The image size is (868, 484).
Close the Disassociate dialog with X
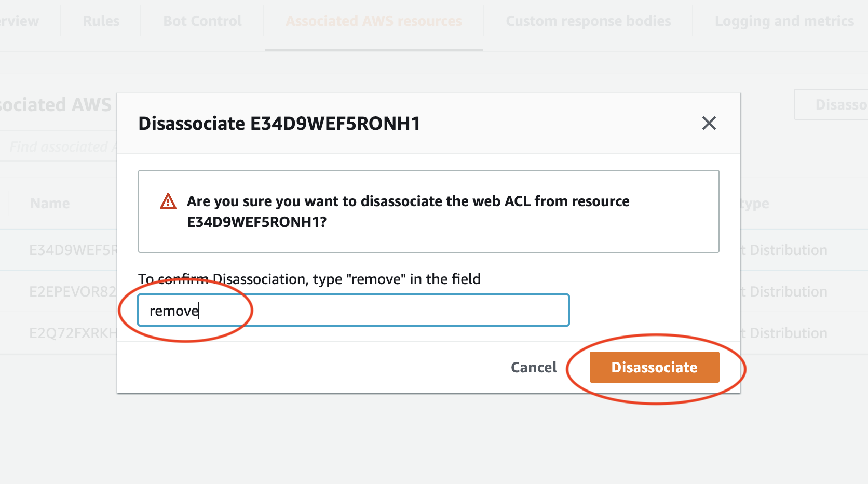pos(709,124)
